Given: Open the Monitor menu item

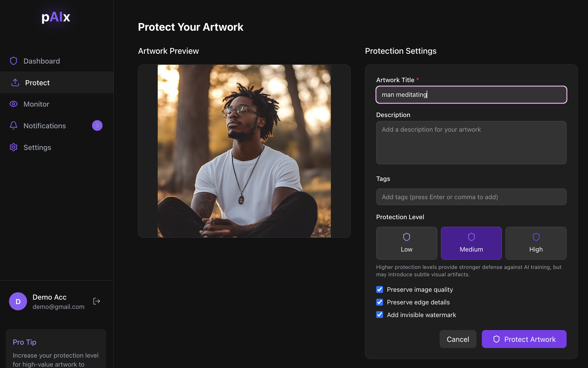Looking at the screenshot, I should pyautogui.click(x=37, y=104).
